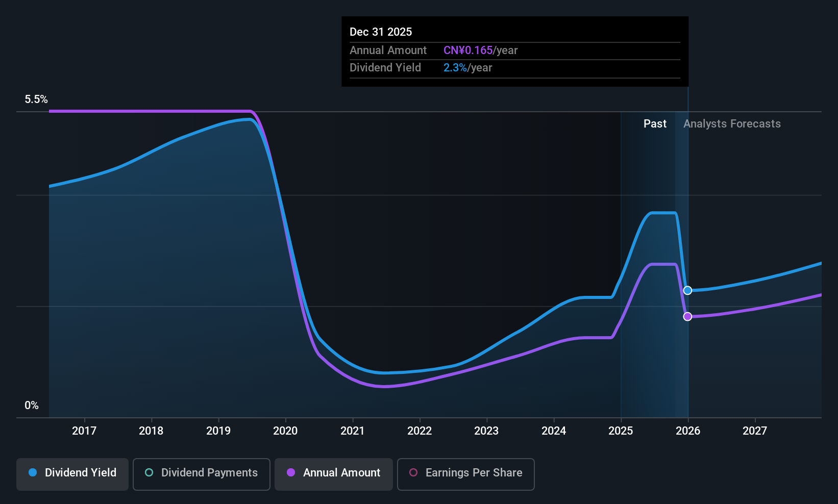Screen dimensions: 838x504
Task: Click the blue Dividend Yield legend dot
Action: 33,472
